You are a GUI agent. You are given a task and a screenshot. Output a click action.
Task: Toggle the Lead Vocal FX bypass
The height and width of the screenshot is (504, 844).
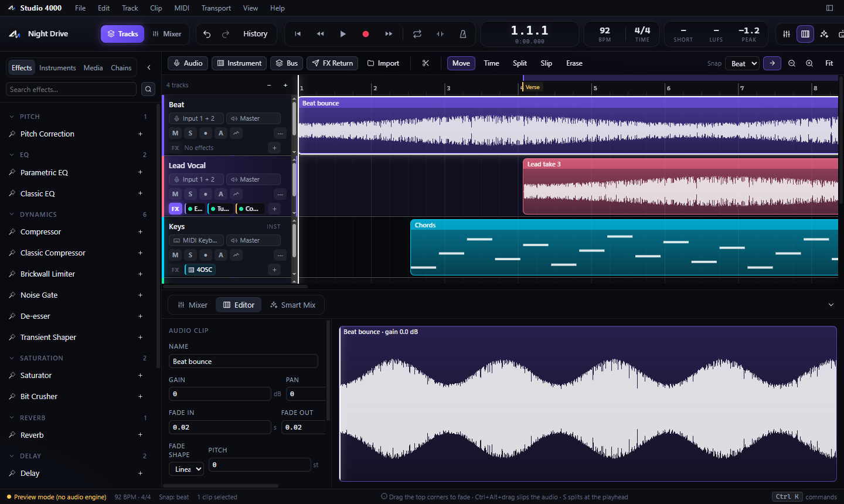click(175, 209)
